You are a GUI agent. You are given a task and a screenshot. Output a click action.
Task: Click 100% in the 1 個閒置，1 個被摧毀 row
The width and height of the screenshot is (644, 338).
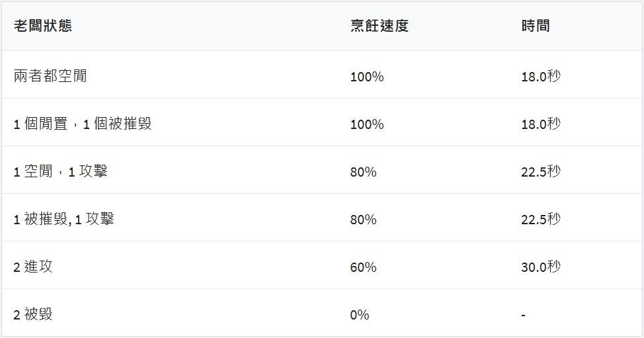click(367, 124)
